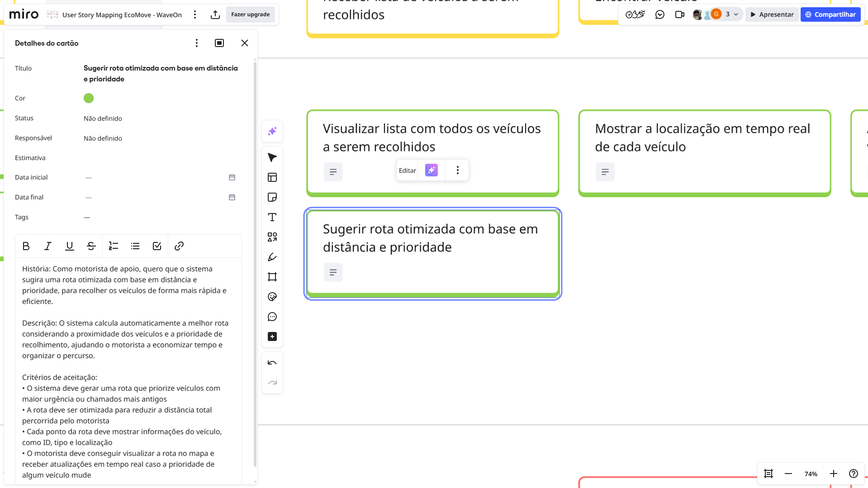
Task: Click the Compartilhar button
Action: pyautogui.click(x=830, y=14)
